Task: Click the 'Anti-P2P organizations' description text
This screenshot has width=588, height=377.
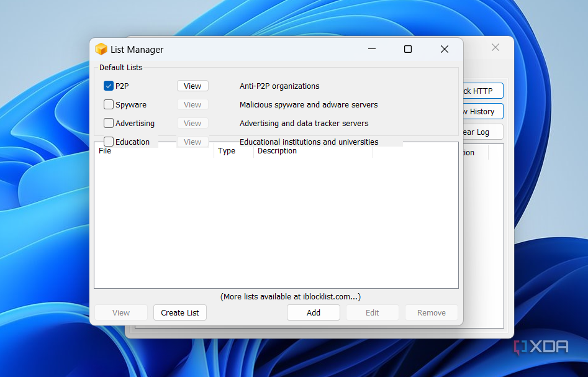Action: (x=279, y=86)
